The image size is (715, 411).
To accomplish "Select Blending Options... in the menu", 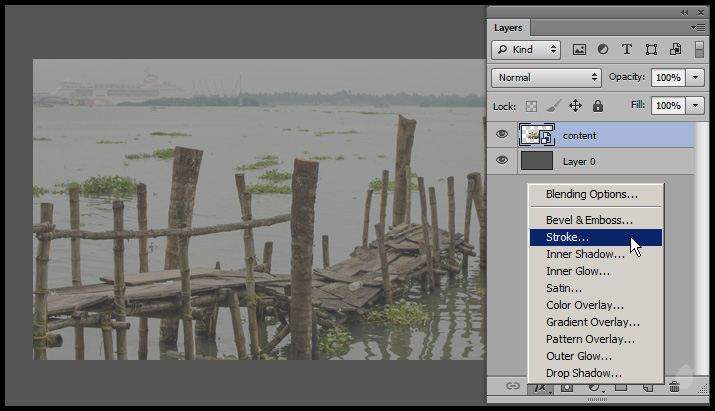I will 591,194.
